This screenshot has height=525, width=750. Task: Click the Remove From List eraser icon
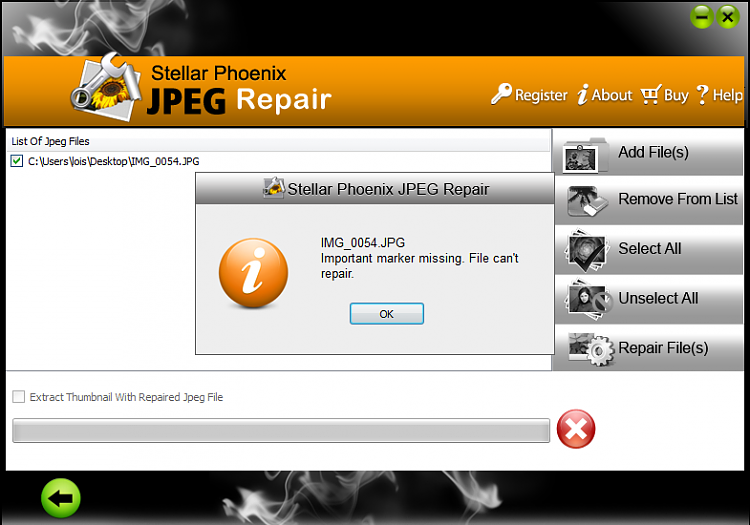[x=587, y=201]
